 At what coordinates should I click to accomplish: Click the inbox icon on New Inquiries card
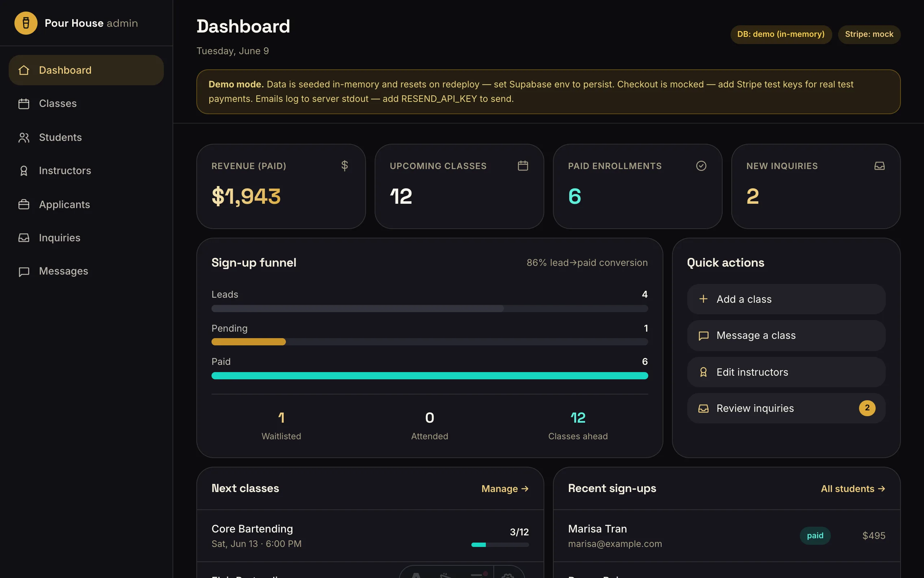[x=879, y=165]
